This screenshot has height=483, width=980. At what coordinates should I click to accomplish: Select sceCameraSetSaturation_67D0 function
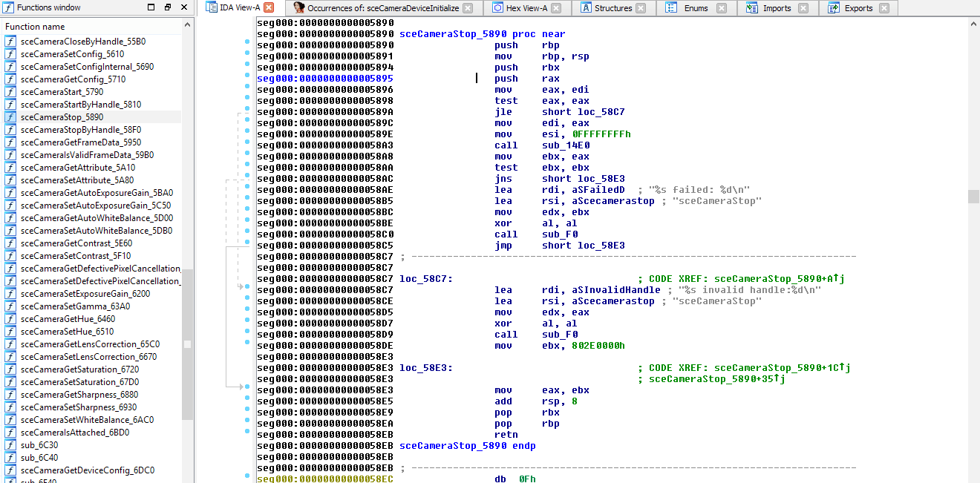coord(80,382)
